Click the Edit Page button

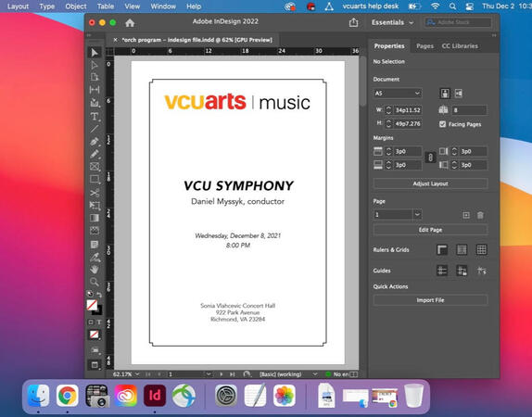pos(431,230)
